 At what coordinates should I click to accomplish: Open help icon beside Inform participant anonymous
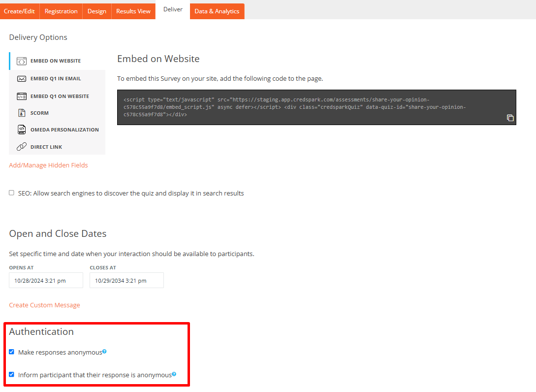click(x=174, y=374)
